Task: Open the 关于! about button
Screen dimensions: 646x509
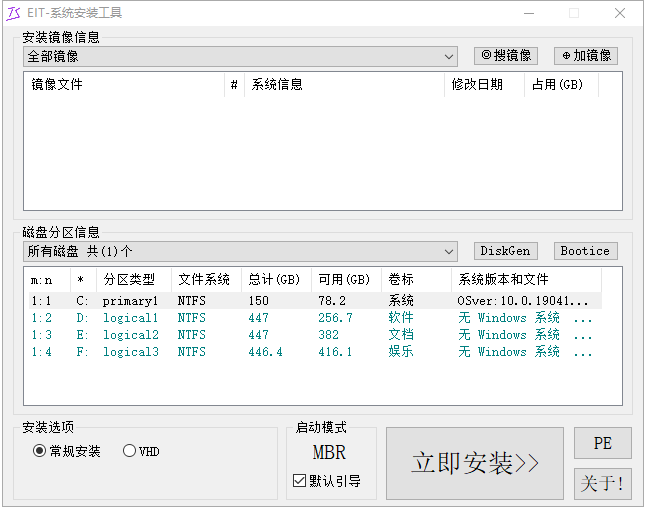Action: click(603, 483)
